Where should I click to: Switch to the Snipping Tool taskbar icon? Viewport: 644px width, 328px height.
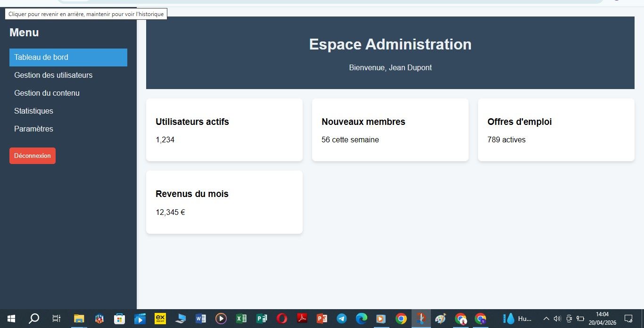click(421, 319)
